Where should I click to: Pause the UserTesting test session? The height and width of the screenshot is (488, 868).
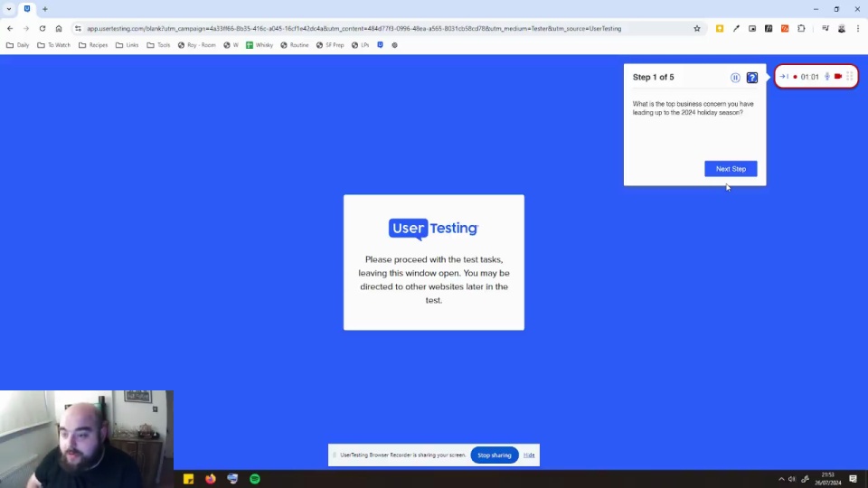tap(735, 78)
